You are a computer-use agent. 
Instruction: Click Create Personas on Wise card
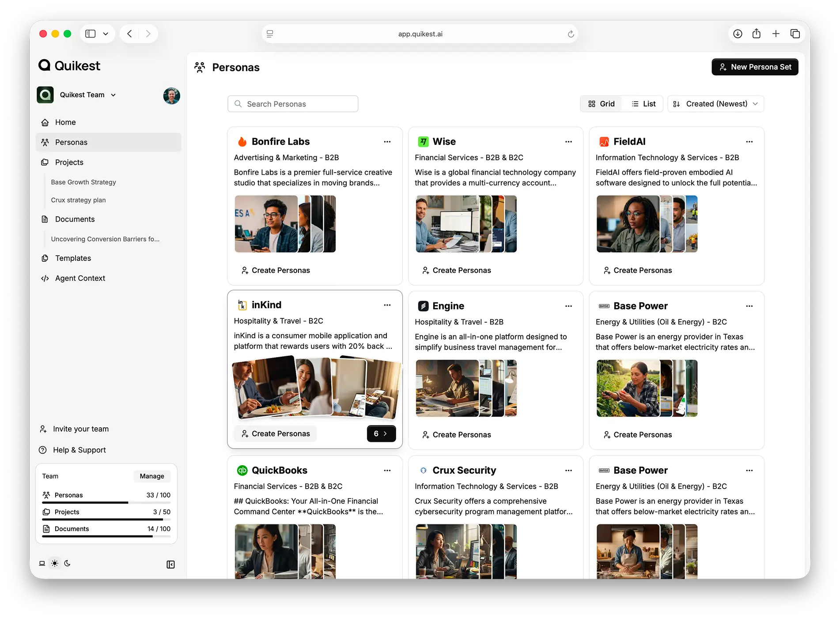(456, 270)
